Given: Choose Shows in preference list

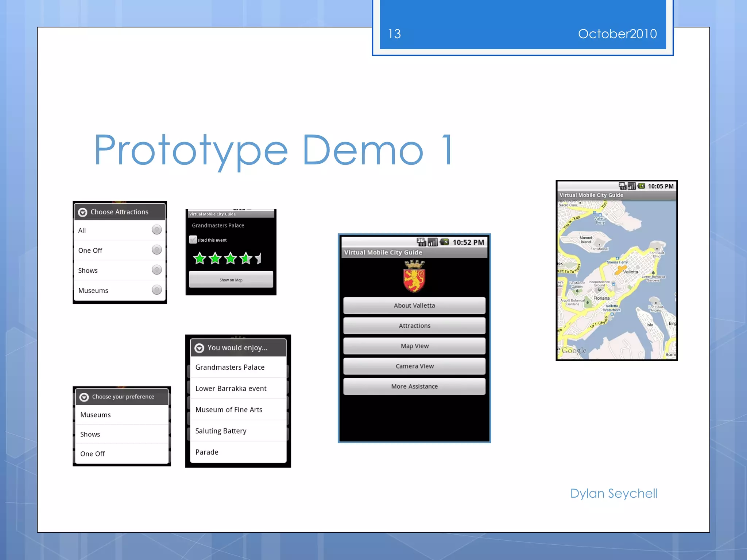Looking at the screenshot, I should [122, 434].
